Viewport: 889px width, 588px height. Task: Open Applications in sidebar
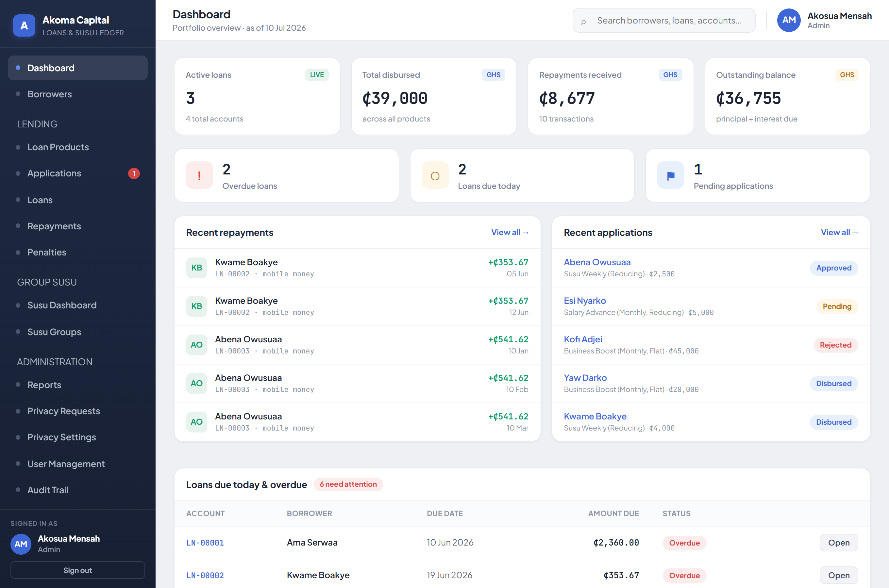[78, 173]
